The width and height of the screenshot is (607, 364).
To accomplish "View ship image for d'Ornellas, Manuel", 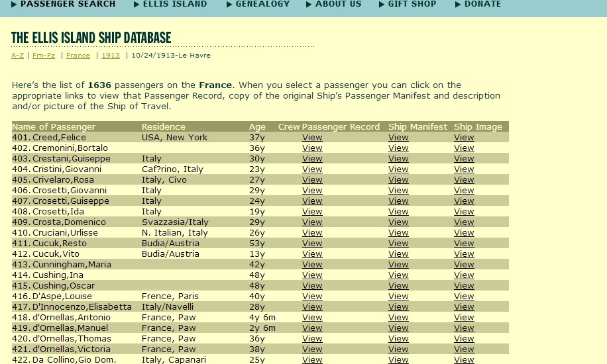I will tap(464, 328).
